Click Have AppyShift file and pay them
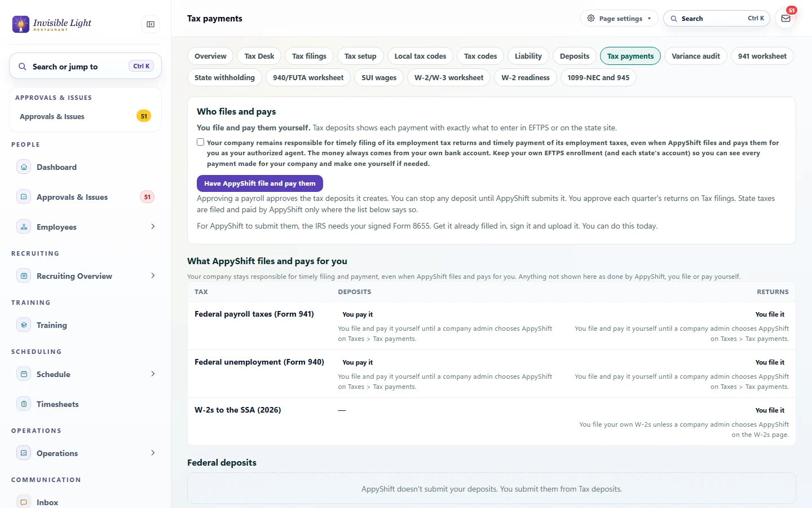 click(260, 183)
